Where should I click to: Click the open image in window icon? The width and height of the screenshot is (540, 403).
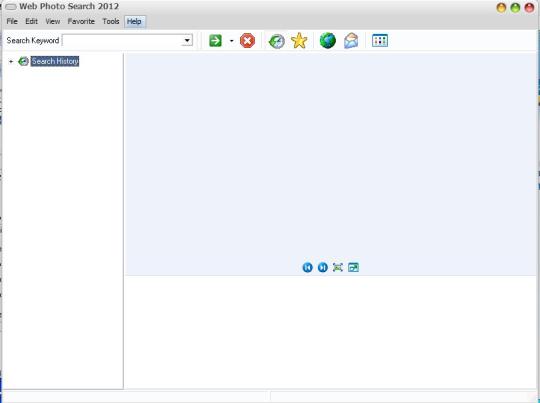[x=353, y=267]
